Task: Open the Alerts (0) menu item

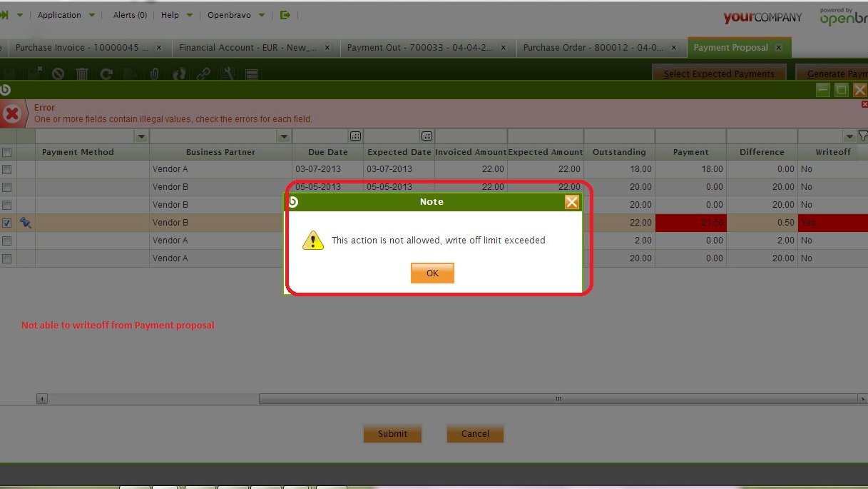Action: point(130,15)
